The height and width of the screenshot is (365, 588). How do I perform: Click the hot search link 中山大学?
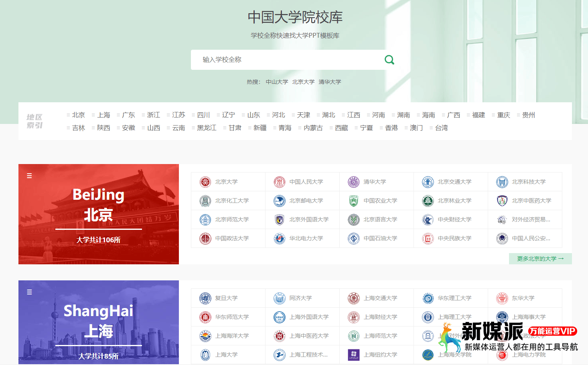277,82
